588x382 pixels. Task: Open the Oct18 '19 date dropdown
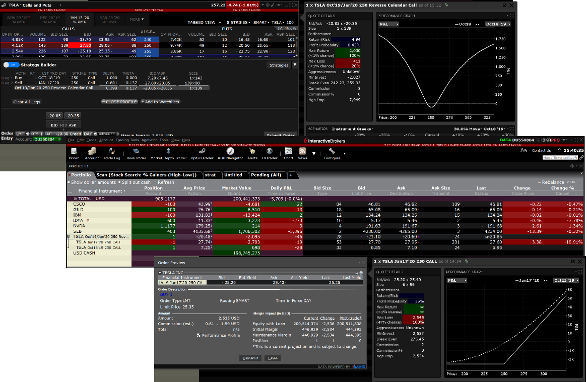coord(498,24)
